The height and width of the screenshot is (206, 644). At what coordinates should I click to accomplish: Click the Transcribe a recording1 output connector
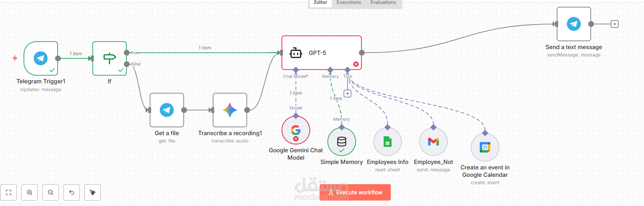(247, 110)
